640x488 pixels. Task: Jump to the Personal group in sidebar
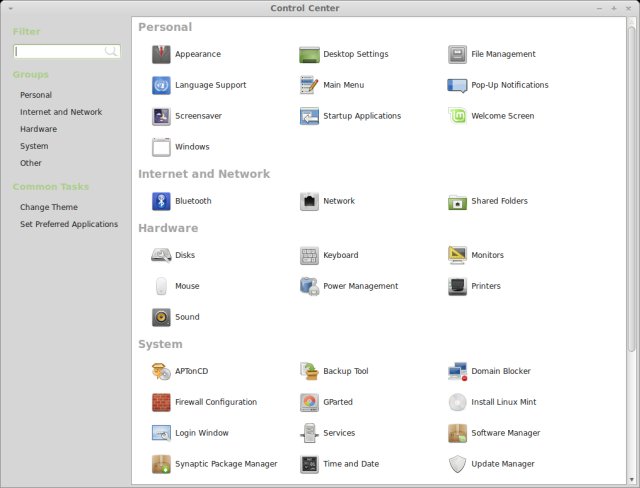[36, 95]
